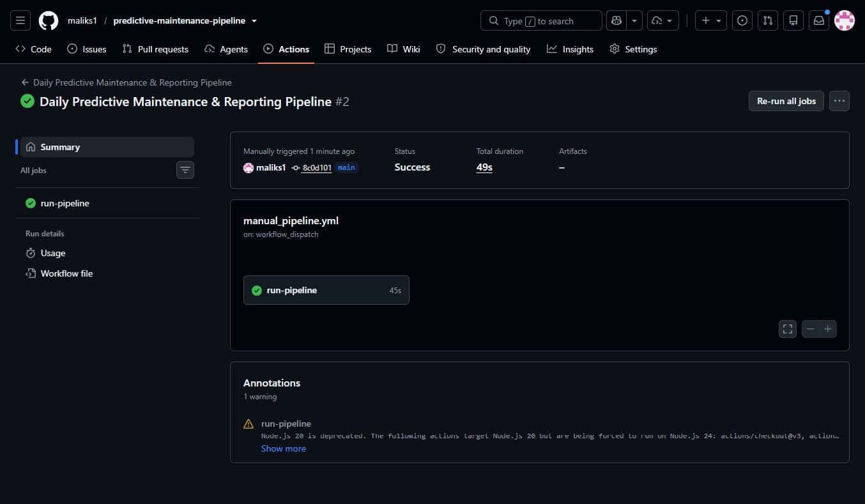The width and height of the screenshot is (865, 504).
Task: Go back via the left arrow link
Action: 25,82
